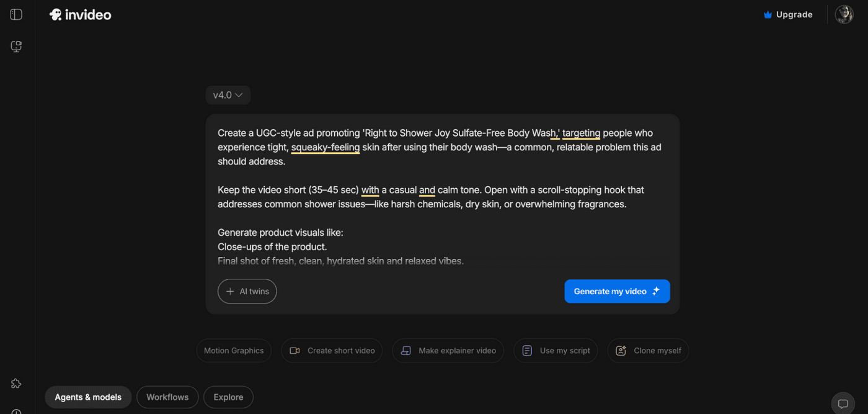Viewport: 868px width, 414px height.
Task: Open the plugins puzzle icon
Action: click(x=16, y=384)
